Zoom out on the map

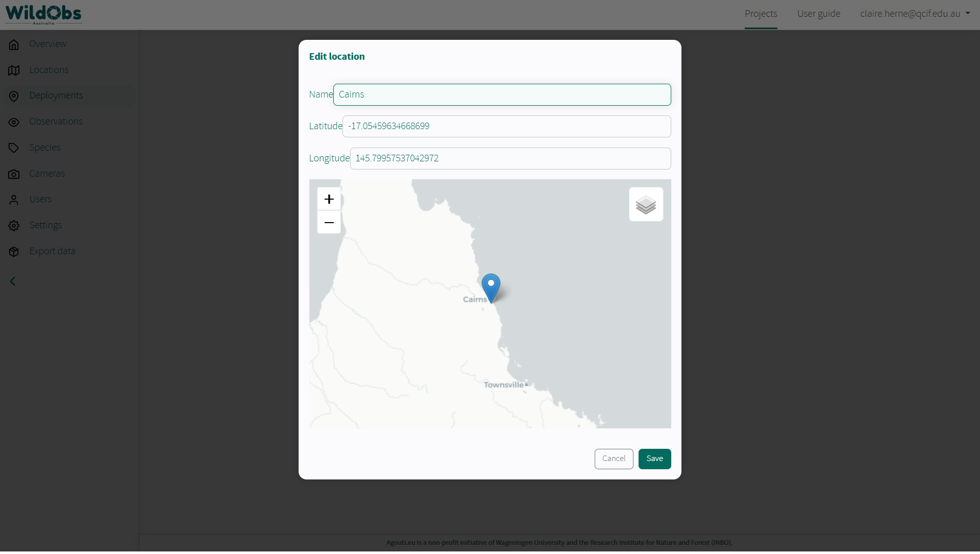click(x=329, y=223)
